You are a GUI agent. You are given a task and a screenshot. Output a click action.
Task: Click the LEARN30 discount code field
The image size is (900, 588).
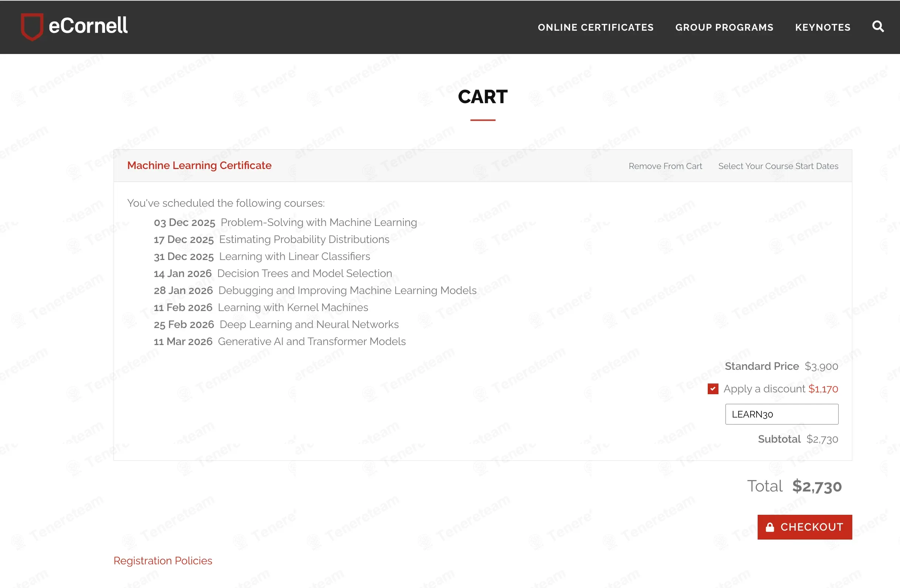tap(782, 414)
